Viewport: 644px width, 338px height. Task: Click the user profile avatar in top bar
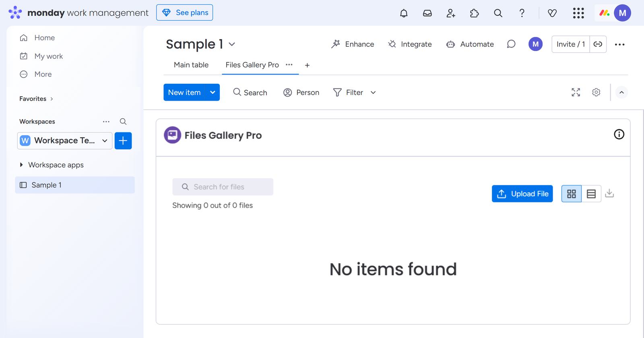(x=623, y=13)
